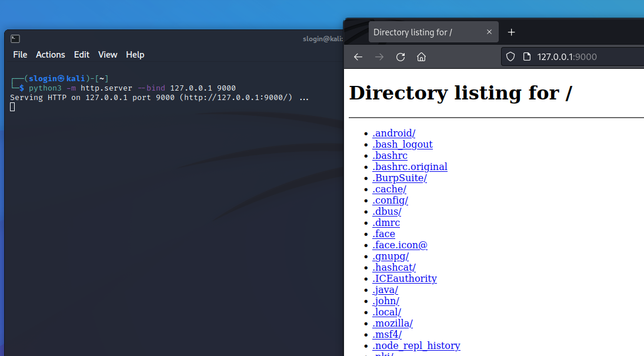Click the slogin@kali terminal title text
This screenshot has width=644, height=356.
click(x=323, y=39)
